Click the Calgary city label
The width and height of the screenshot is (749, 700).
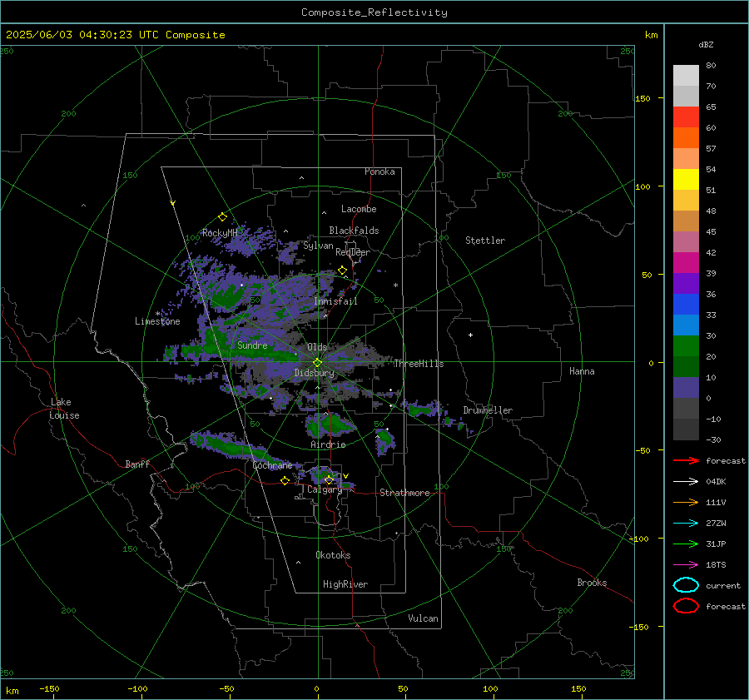(x=325, y=489)
